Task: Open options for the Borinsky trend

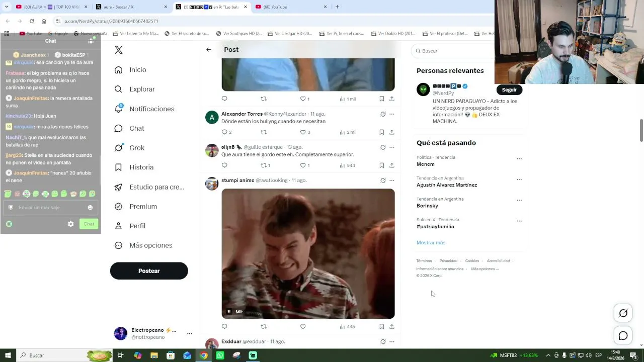Action: coord(519,200)
